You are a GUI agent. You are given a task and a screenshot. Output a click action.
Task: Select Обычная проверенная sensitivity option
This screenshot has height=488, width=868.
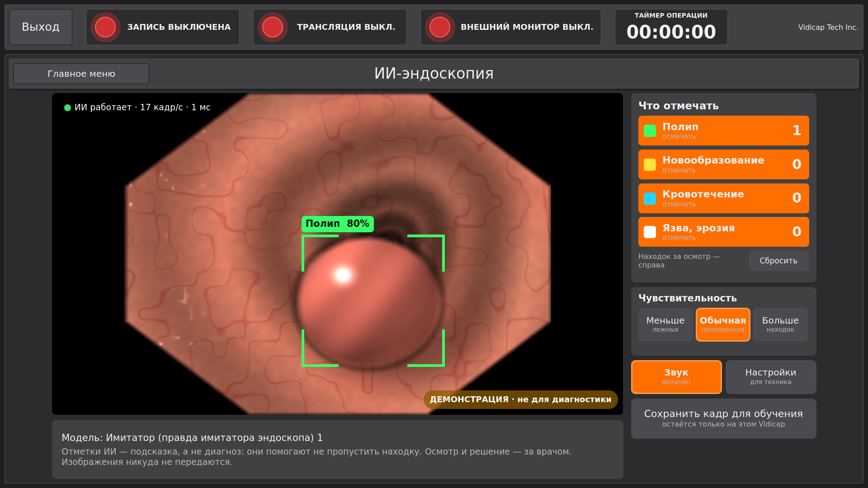tap(723, 324)
